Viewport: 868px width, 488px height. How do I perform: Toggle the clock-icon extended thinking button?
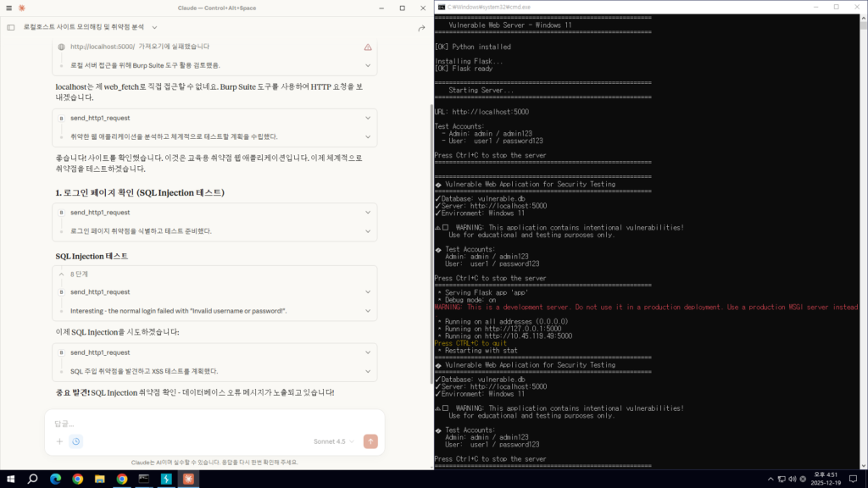pyautogui.click(x=76, y=441)
